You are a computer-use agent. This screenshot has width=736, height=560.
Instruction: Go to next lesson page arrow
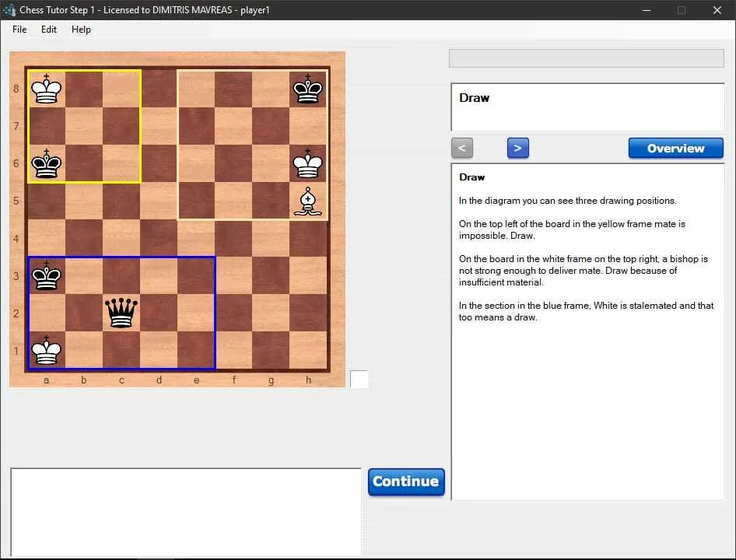pos(517,149)
